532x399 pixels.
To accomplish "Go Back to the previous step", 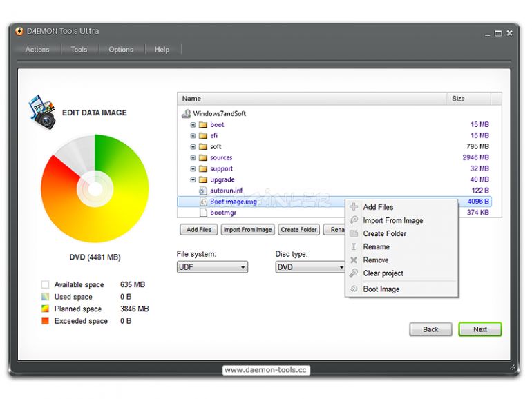I will tap(430, 329).
